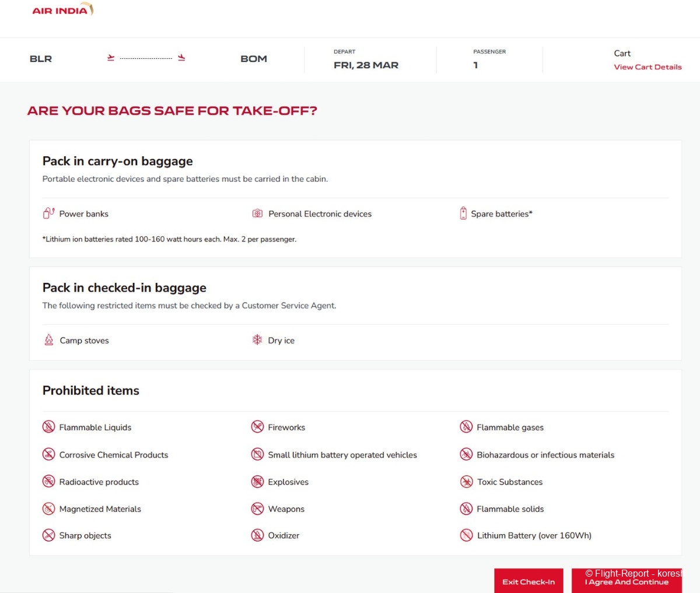Click the Oxidizer label
Image resolution: width=700 pixels, height=593 pixels.
pyautogui.click(x=283, y=536)
